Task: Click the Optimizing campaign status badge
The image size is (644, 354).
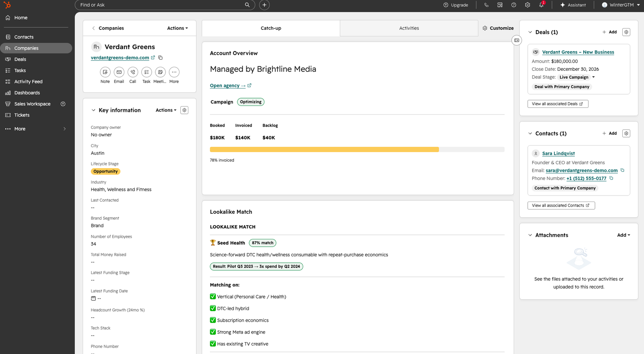Action: (251, 102)
